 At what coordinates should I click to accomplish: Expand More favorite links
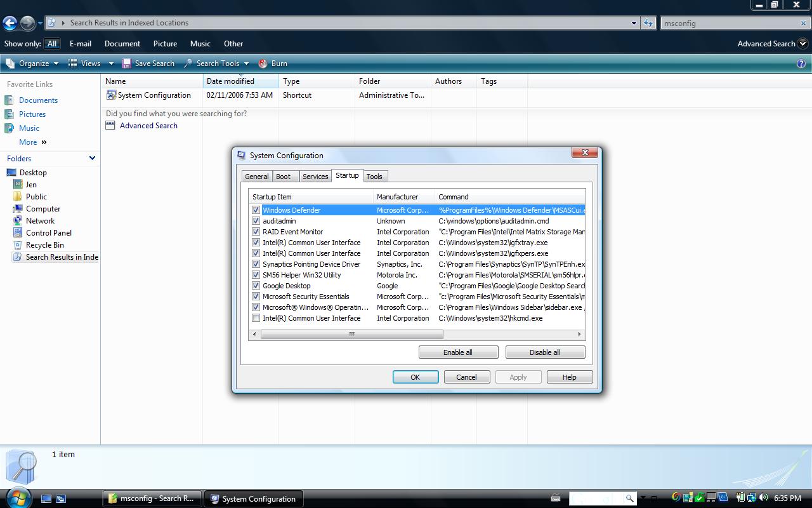pos(33,142)
